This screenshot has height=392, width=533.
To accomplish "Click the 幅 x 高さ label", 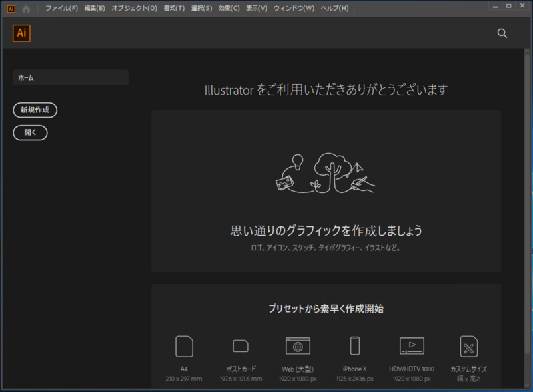I will click(469, 379).
